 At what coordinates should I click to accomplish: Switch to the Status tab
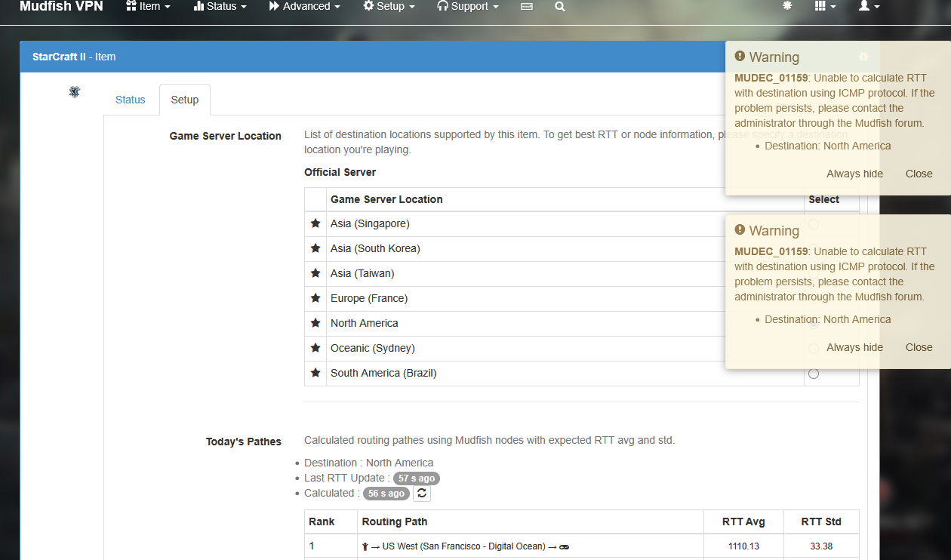(x=130, y=100)
